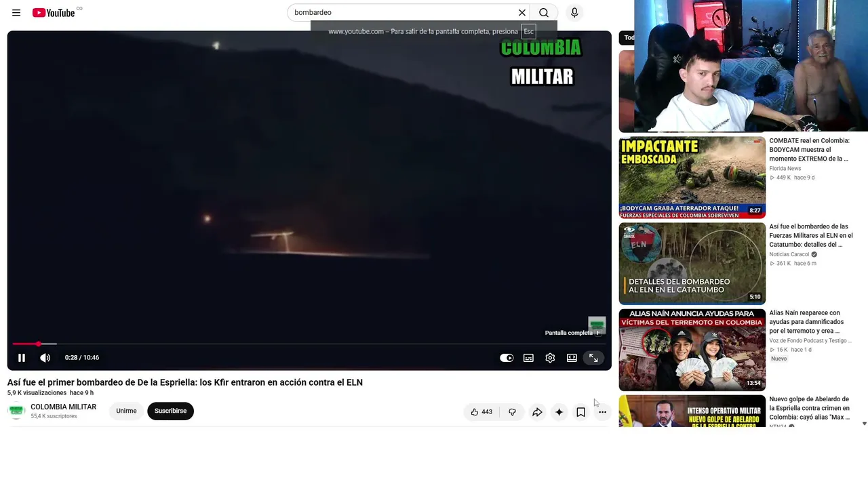Open the COLOMBIA MILITAR channel avatar
868x488 pixels.
[16, 411]
